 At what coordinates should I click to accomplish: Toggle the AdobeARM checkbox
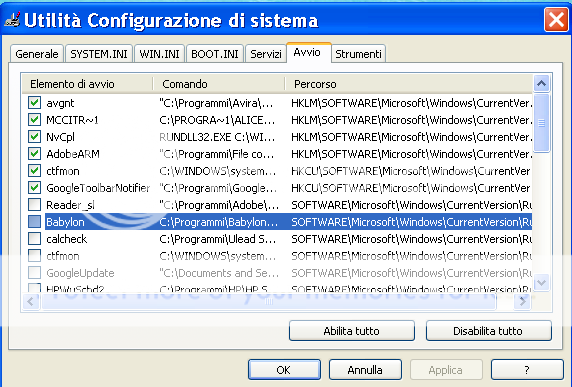[34, 154]
